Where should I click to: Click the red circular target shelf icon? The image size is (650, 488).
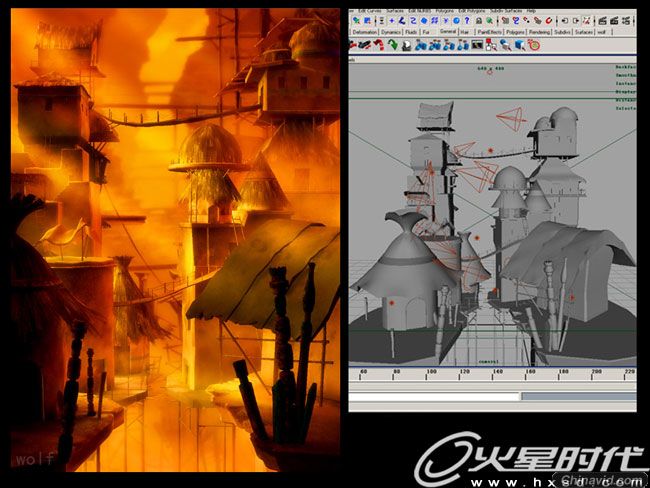tap(534, 44)
